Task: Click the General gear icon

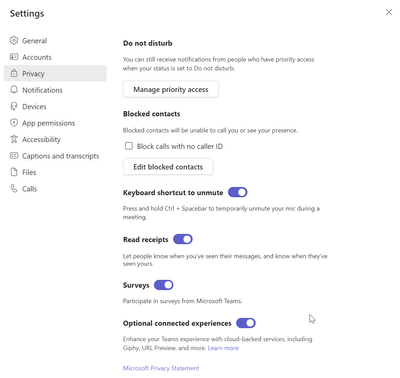Action: tap(14, 40)
